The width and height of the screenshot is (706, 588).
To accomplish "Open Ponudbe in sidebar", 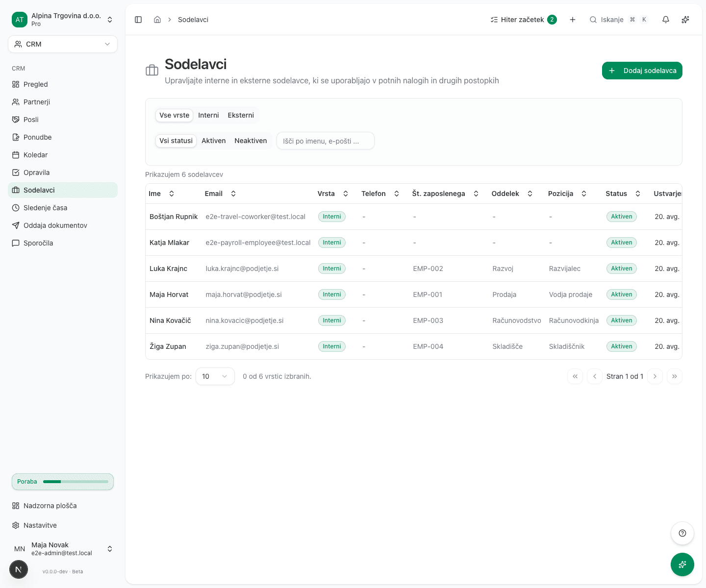I will (x=63, y=137).
